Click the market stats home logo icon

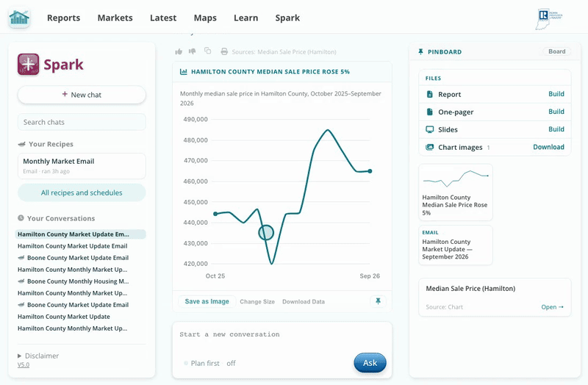[19, 18]
